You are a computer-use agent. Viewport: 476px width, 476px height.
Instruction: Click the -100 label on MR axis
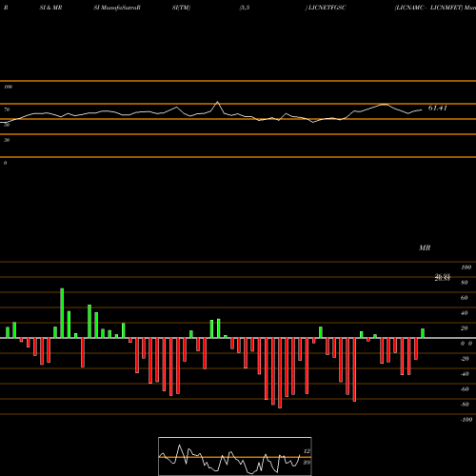coord(466,420)
